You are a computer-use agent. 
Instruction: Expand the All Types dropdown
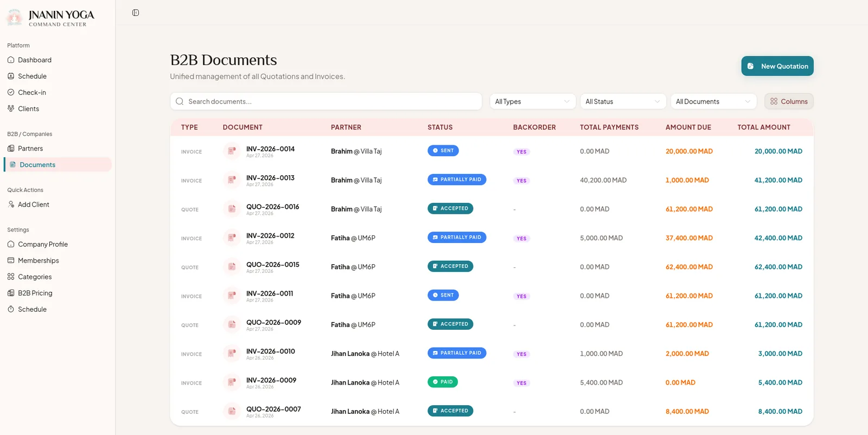pyautogui.click(x=532, y=101)
